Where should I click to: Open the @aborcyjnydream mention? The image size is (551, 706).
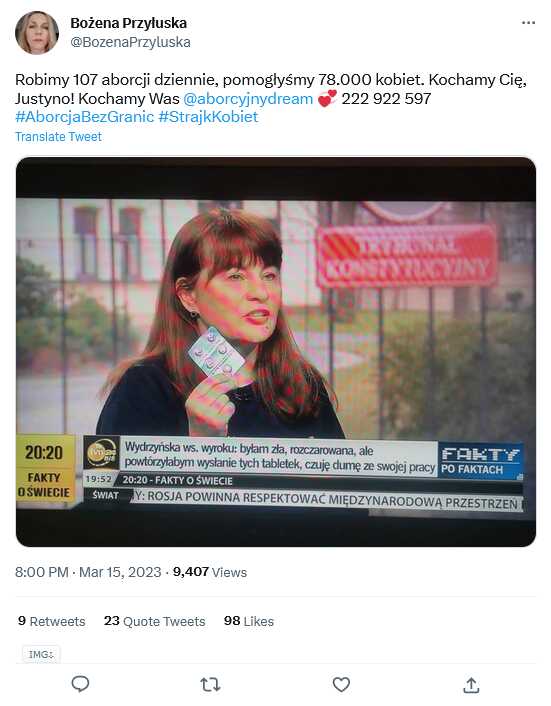[x=248, y=99]
